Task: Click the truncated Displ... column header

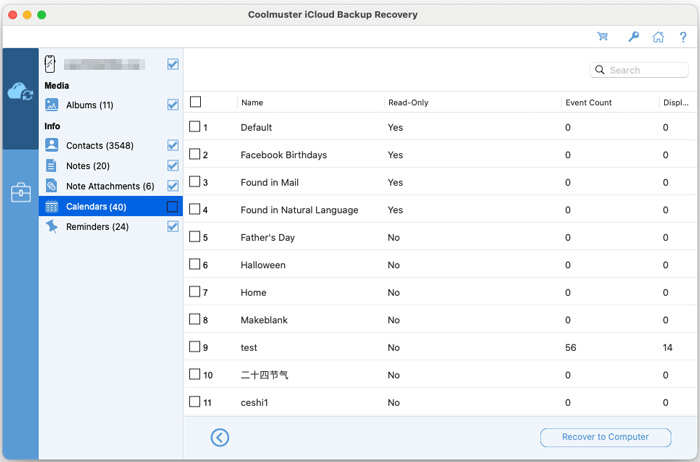Action: tap(676, 103)
